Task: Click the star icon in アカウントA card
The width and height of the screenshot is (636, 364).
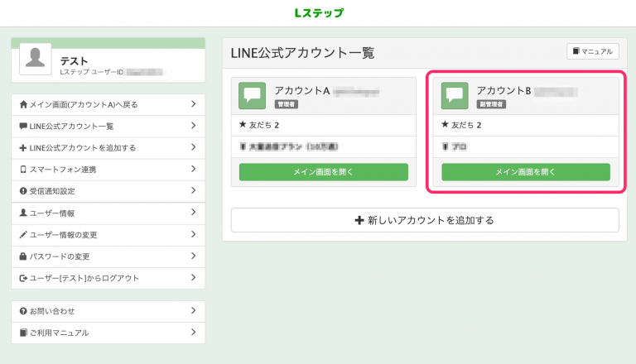Action: [243, 124]
